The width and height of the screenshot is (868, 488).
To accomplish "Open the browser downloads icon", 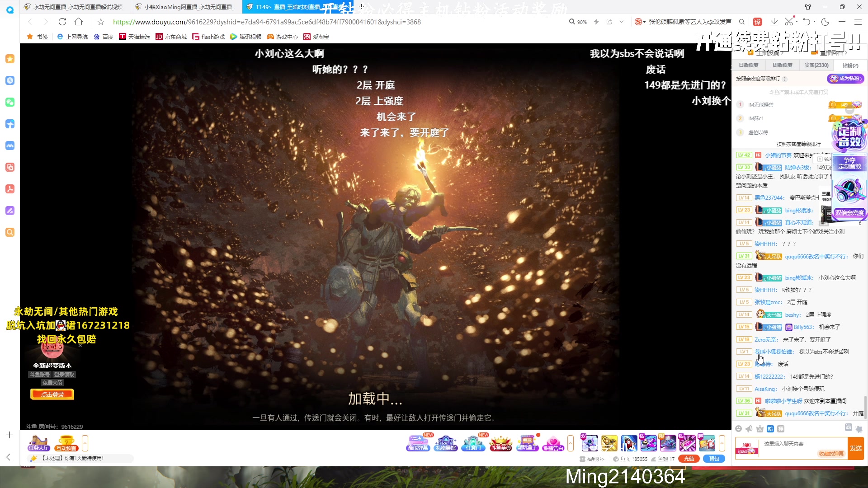I will pos(774,22).
